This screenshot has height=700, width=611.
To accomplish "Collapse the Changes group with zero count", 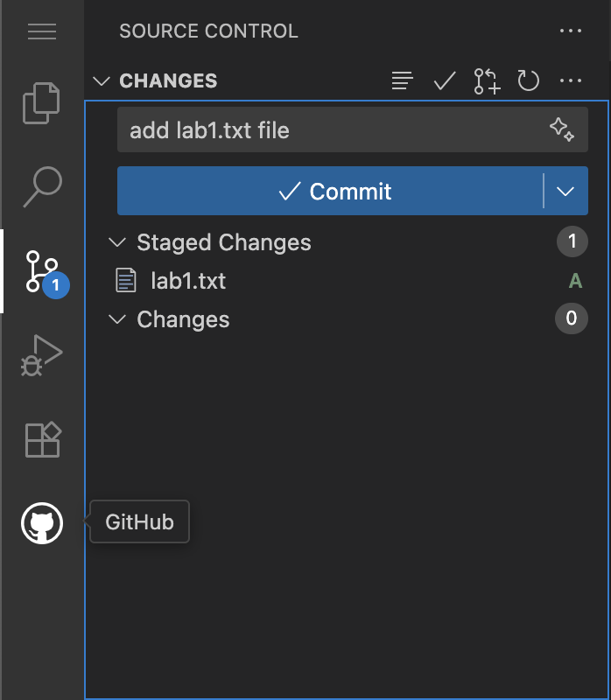I will pyautogui.click(x=116, y=319).
